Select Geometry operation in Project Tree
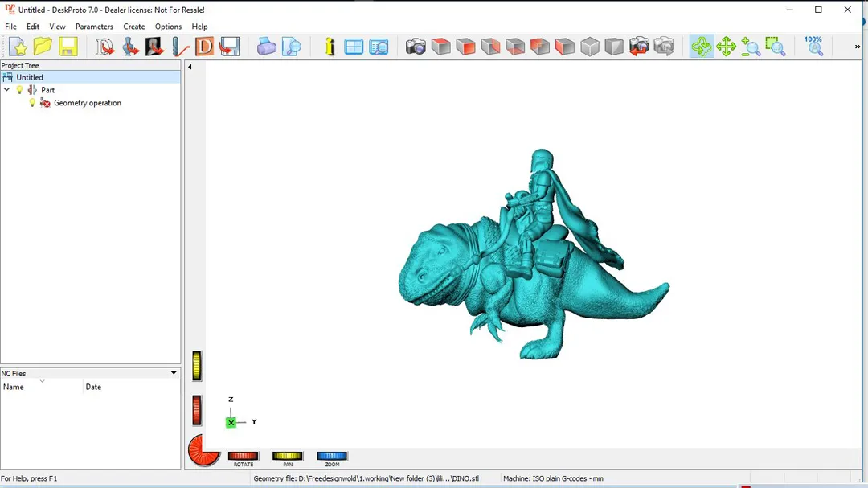The height and width of the screenshot is (488, 868). tap(88, 102)
